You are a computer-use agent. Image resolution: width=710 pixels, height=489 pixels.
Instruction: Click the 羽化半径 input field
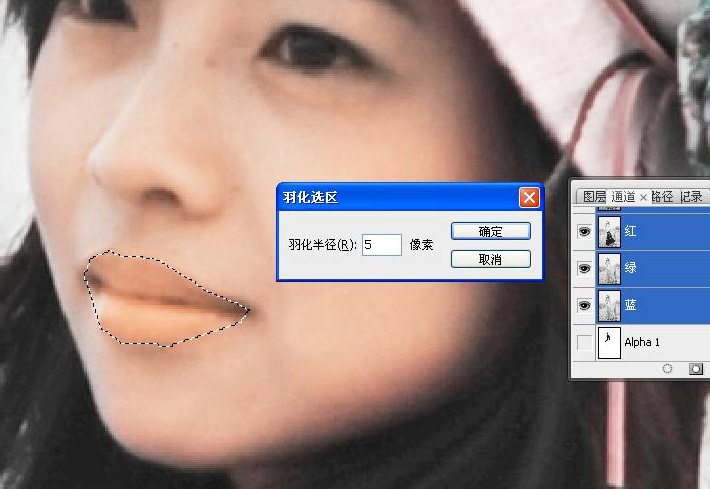pos(382,245)
